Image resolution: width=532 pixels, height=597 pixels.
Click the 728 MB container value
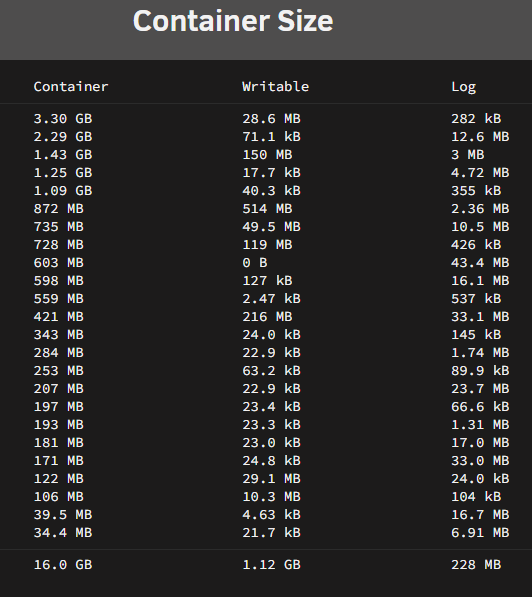[59, 245]
